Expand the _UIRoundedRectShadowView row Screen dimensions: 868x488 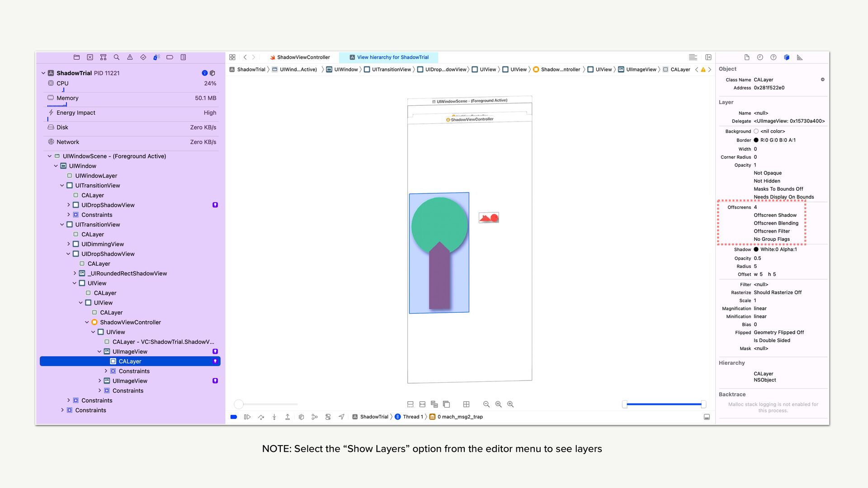pyautogui.click(x=75, y=273)
